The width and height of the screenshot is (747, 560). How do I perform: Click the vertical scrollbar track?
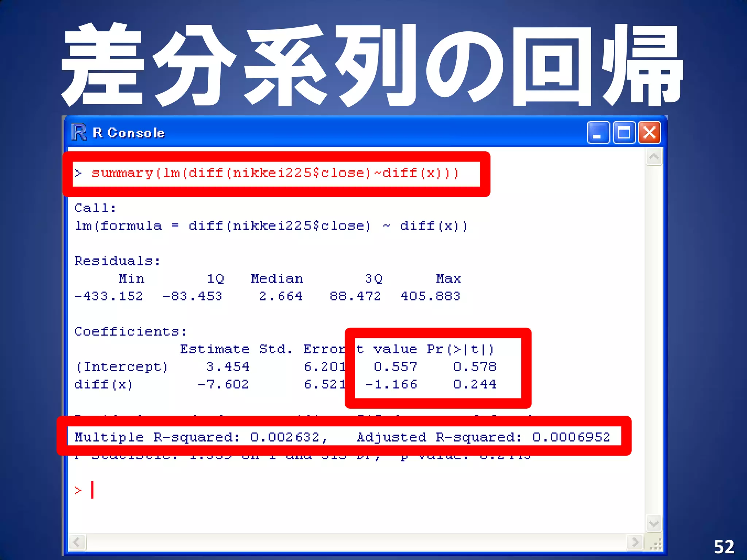tap(654, 341)
